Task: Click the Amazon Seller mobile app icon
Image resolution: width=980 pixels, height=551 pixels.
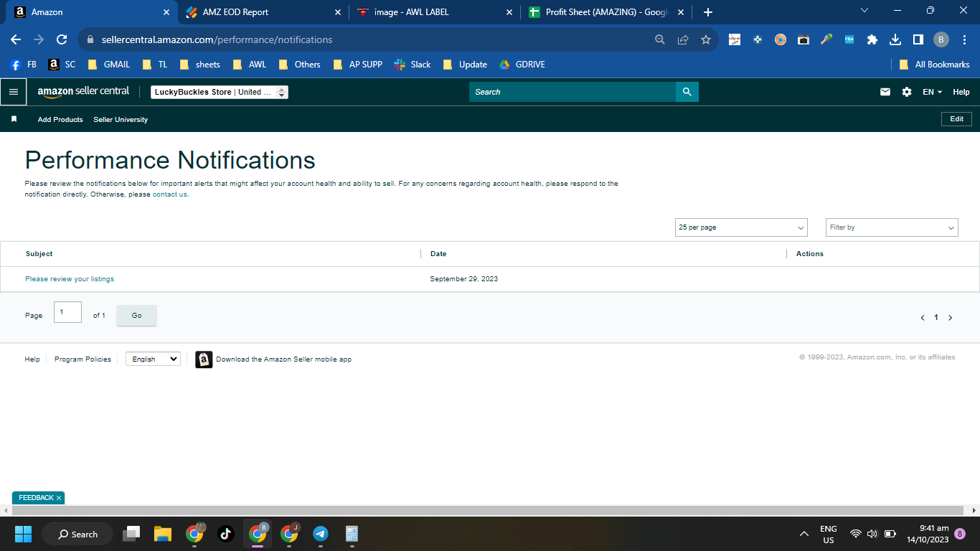Action: click(204, 359)
